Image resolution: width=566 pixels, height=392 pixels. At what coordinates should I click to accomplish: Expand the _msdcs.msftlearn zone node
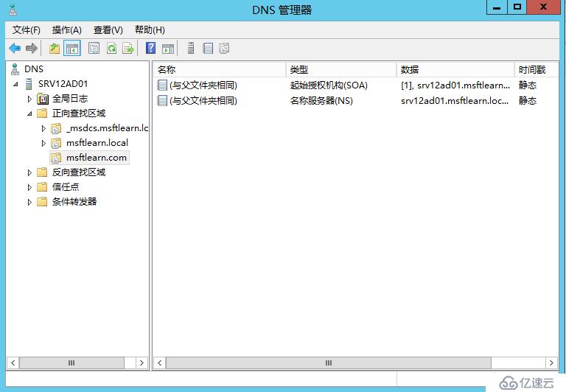pos(43,128)
